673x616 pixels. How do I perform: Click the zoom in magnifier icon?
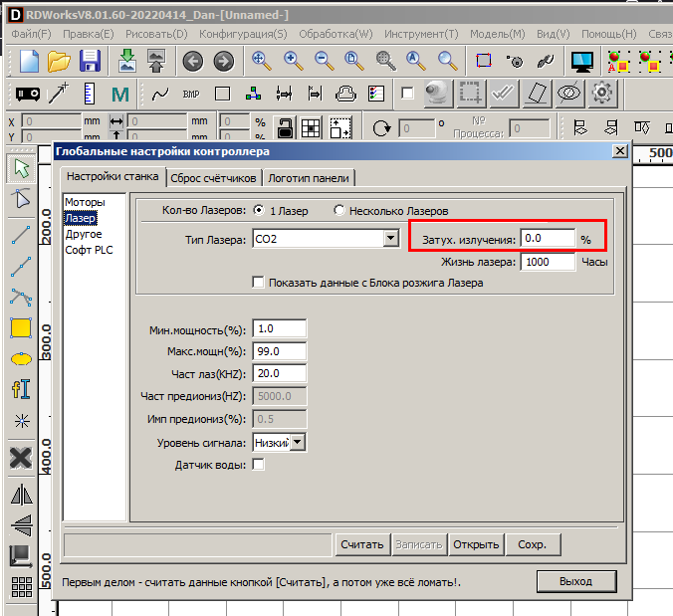coord(293,61)
